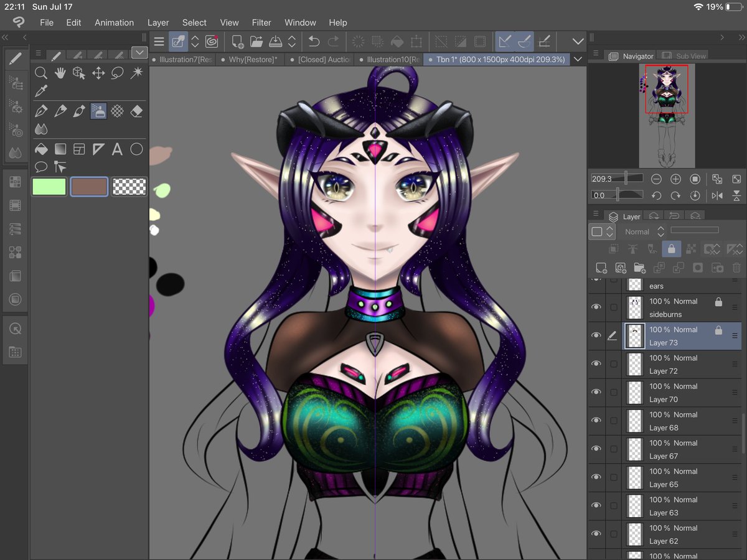Click the Save icon in command bar
This screenshot has height=560, width=747.
pos(275,42)
